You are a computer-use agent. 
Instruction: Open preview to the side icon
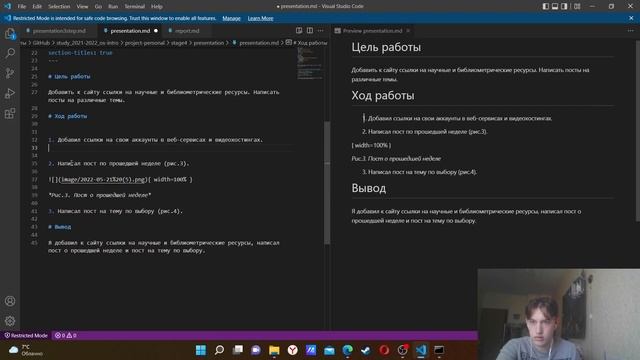coord(299,31)
